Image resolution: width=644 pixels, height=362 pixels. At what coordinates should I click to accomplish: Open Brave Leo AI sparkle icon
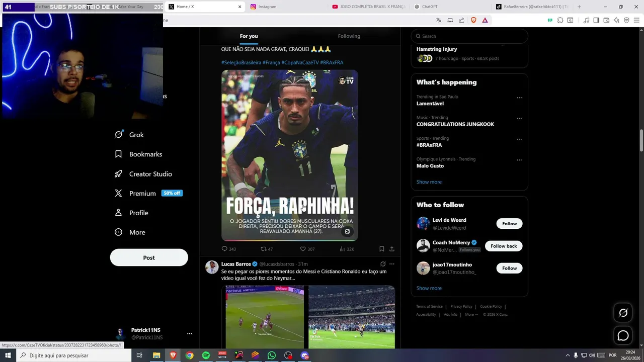pyautogui.click(x=616, y=20)
